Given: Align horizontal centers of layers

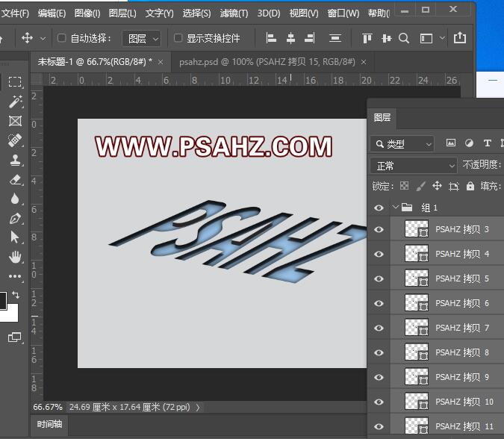Looking at the screenshot, I should pyautogui.click(x=290, y=38).
